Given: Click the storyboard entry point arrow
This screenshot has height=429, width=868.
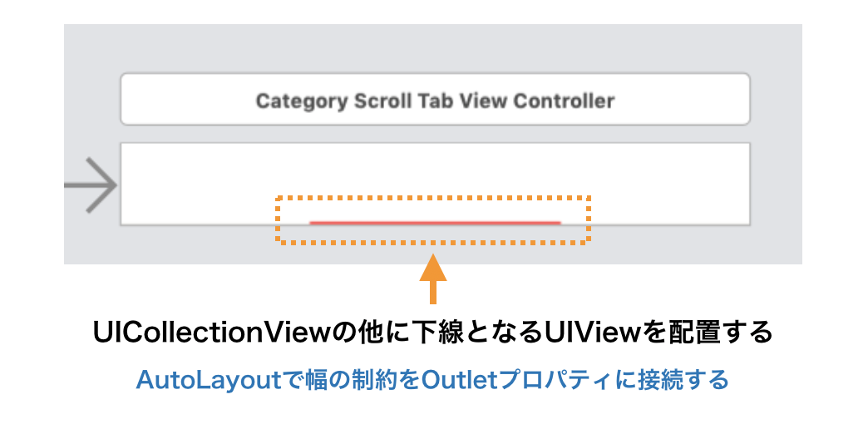Looking at the screenshot, I should click(x=93, y=184).
